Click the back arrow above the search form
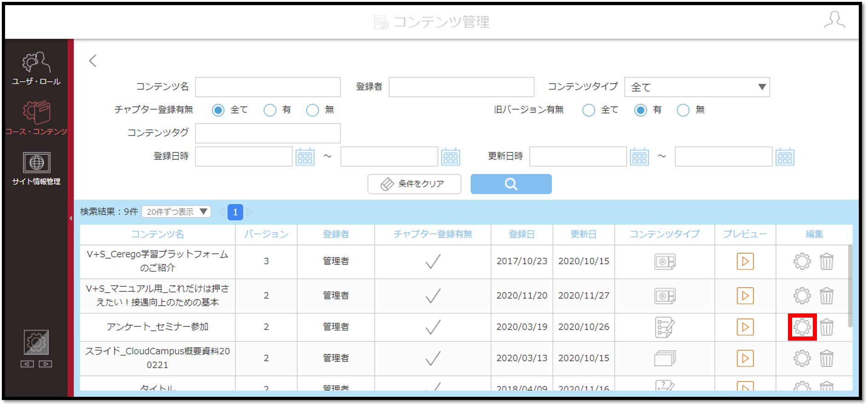 coord(93,61)
